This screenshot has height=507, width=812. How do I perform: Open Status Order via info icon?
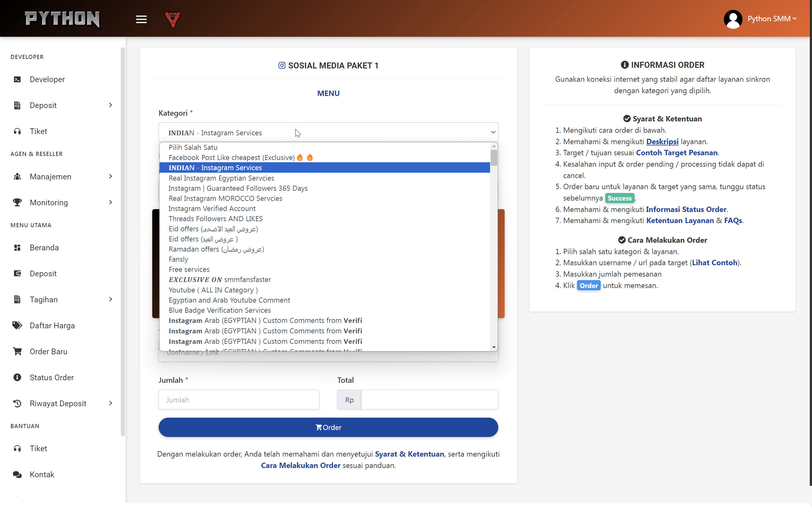[x=17, y=377]
